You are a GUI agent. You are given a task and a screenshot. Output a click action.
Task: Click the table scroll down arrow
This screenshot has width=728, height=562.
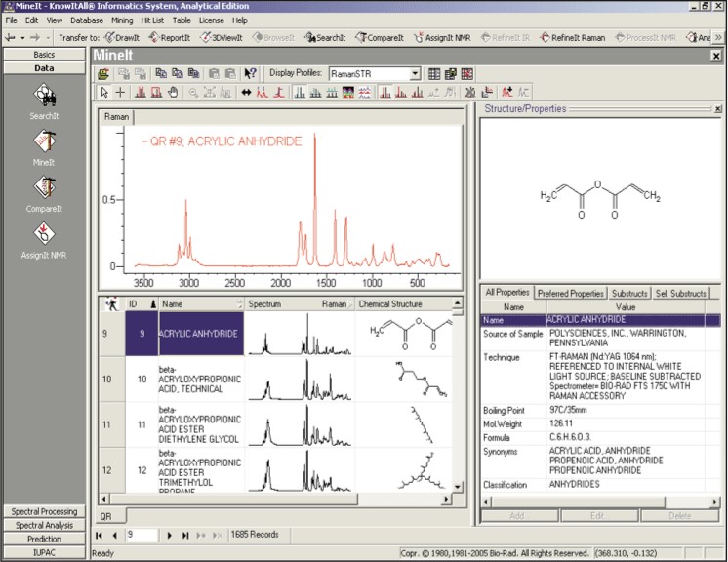pyautogui.click(x=458, y=487)
